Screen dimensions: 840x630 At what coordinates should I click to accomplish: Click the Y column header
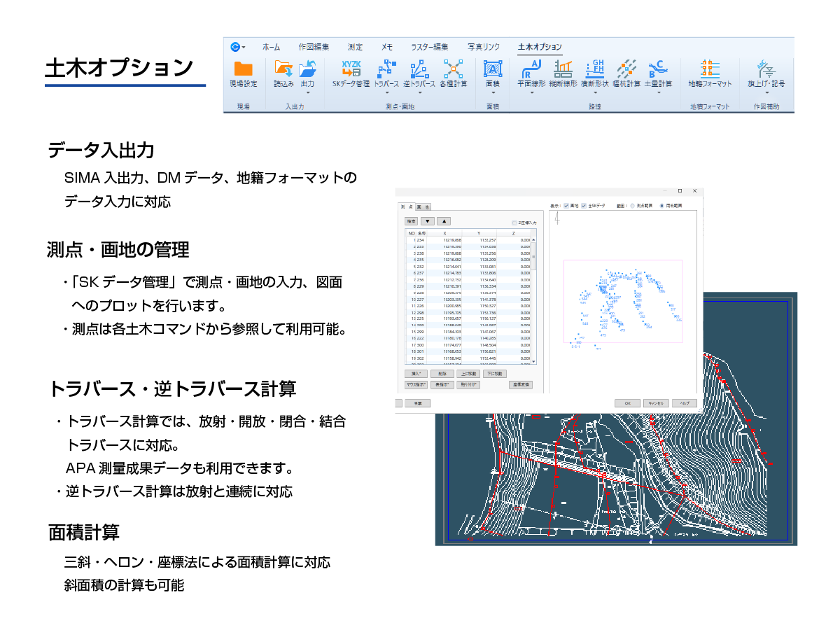click(479, 232)
